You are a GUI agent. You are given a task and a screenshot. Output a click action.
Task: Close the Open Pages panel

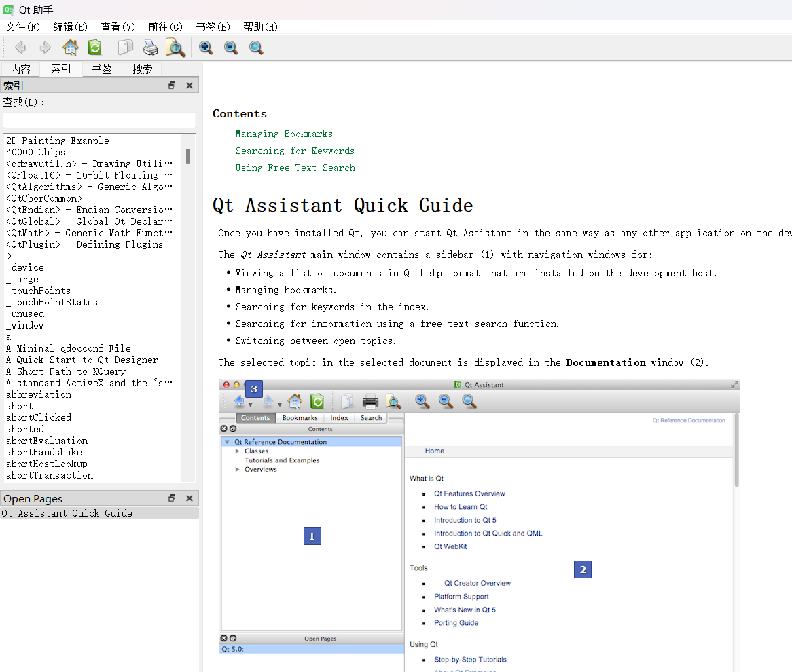[190, 498]
